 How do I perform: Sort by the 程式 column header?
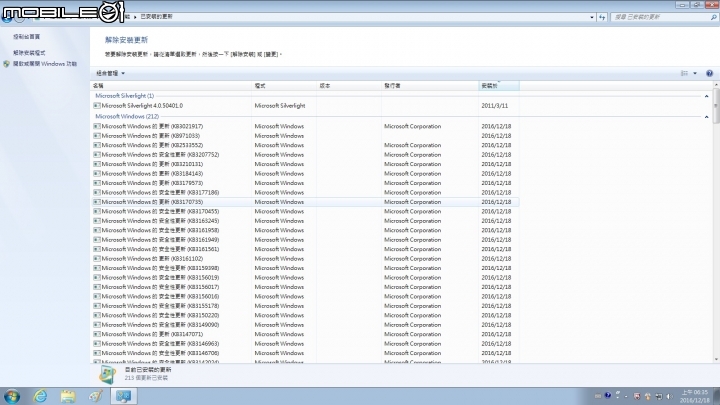click(284, 86)
